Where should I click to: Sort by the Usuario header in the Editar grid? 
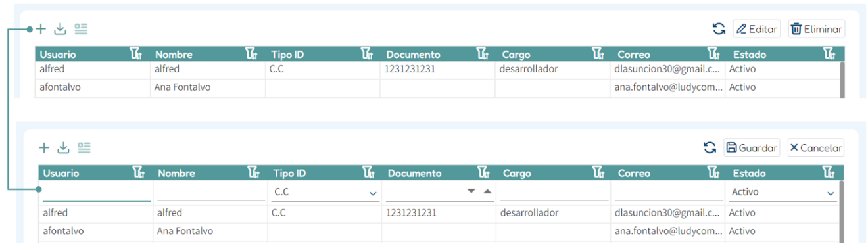click(58, 55)
